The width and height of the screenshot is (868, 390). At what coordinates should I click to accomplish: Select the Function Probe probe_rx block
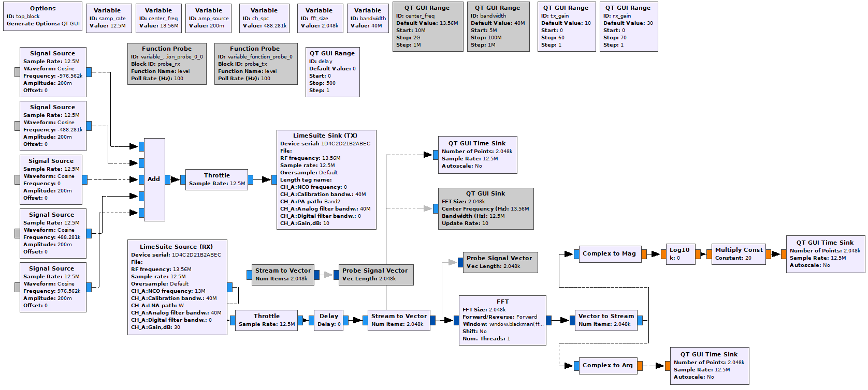(167, 64)
